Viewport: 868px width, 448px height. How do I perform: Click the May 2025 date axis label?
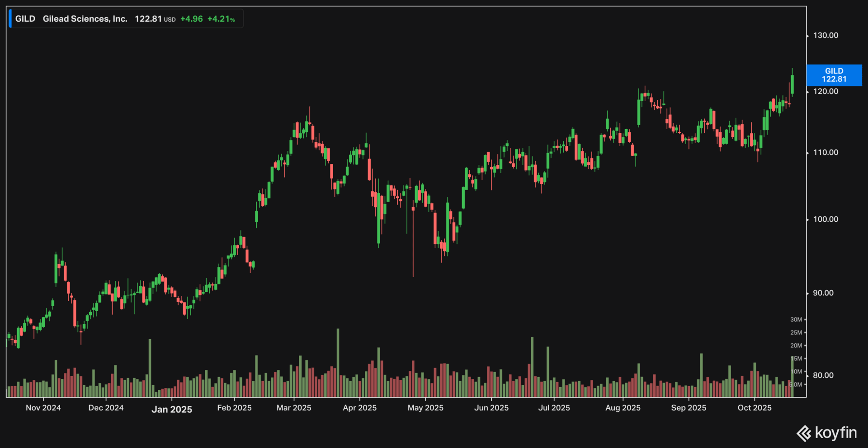pos(425,408)
